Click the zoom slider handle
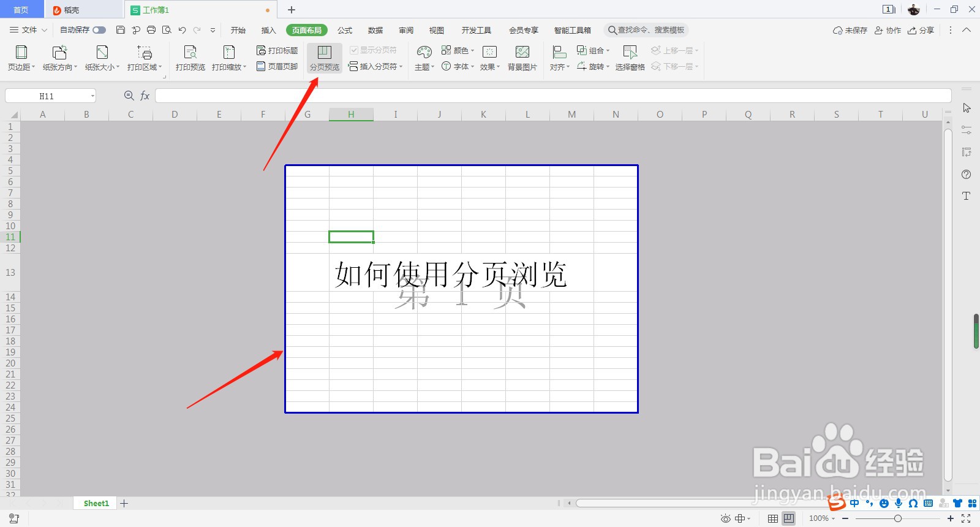 (x=897, y=518)
